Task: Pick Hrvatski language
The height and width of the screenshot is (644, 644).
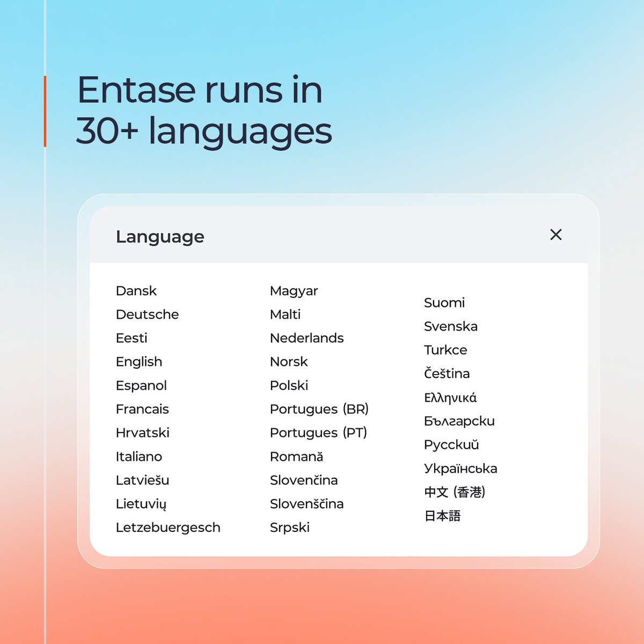Action: (143, 433)
